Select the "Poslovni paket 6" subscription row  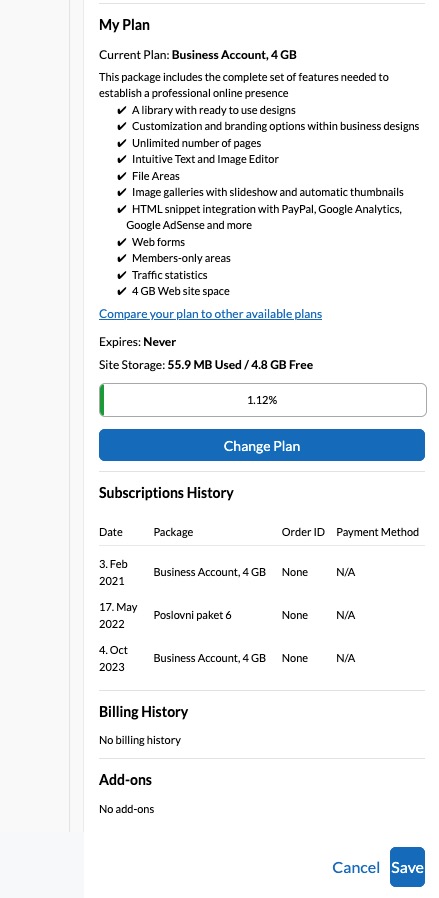click(x=262, y=615)
